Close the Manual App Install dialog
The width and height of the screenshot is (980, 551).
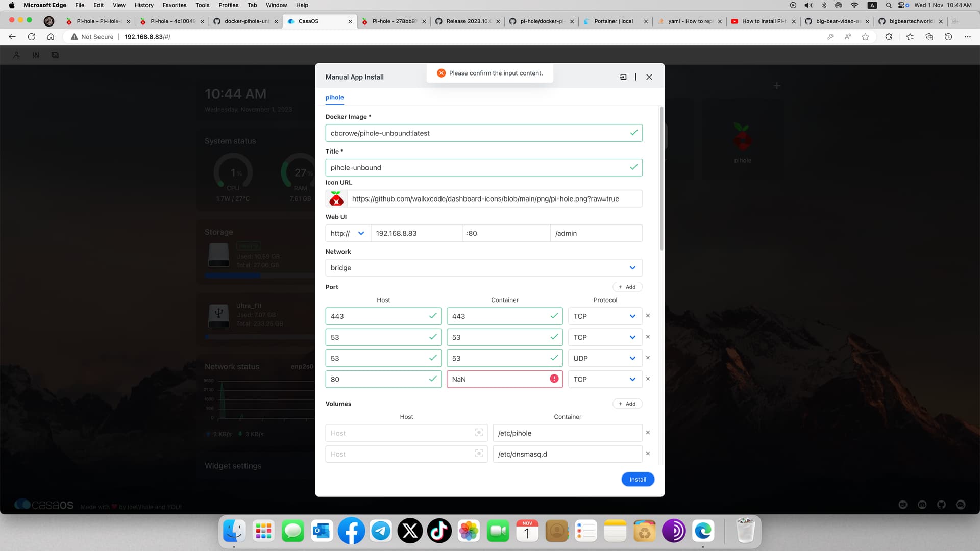coord(649,77)
